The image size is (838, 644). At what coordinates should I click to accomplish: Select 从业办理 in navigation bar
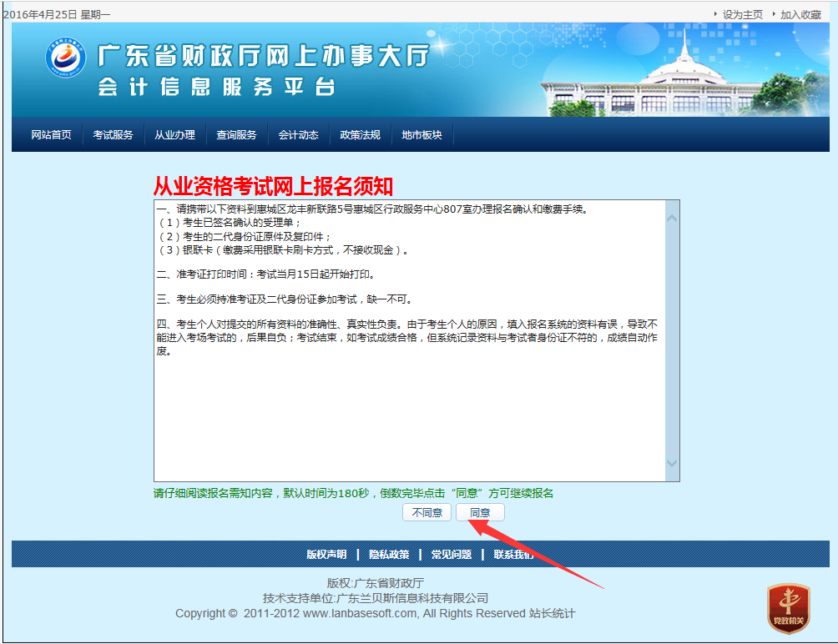click(x=174, y=135)
